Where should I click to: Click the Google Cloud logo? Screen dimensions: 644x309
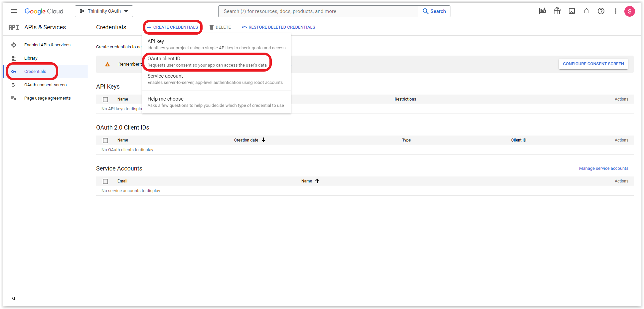[x=44, y=11]
